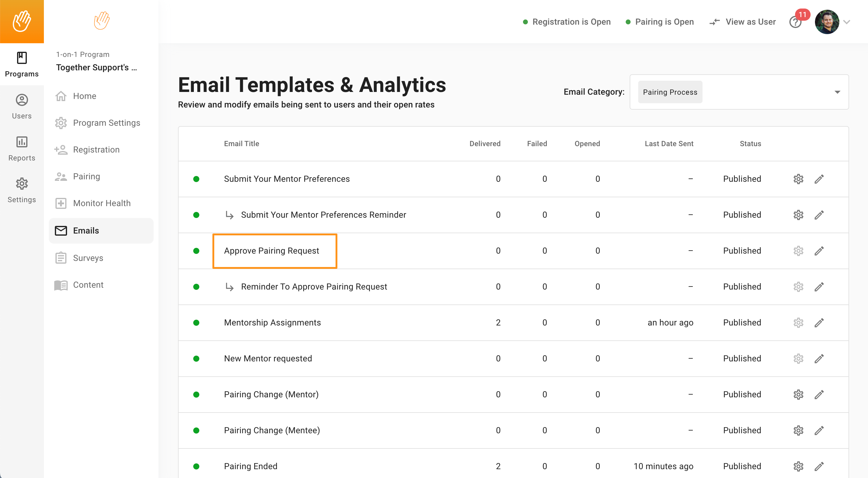Open gear for Reminder To Approve Pairing Request
Screen dimensions: 868x478
click(x=798, y=287)
